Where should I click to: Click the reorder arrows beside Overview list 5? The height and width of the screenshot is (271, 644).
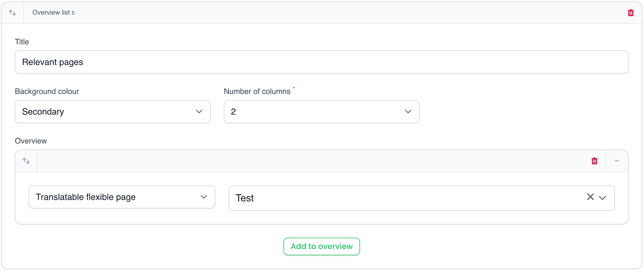point(12,13)
